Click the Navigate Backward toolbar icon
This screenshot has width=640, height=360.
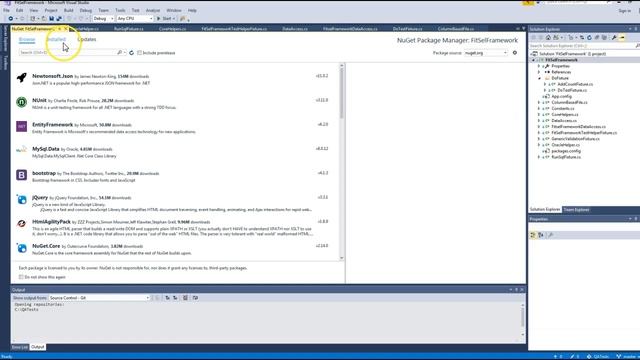[x=11, y=18]
